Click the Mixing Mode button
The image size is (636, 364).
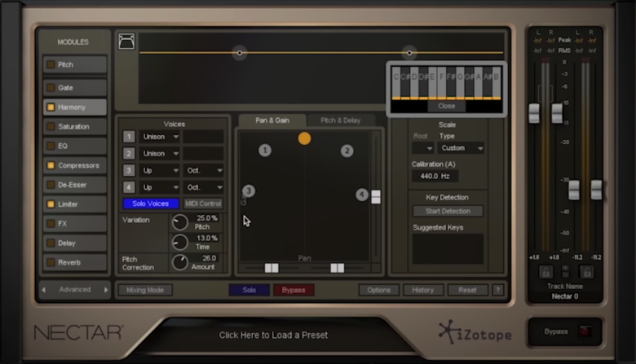click(x=145, y=290)
